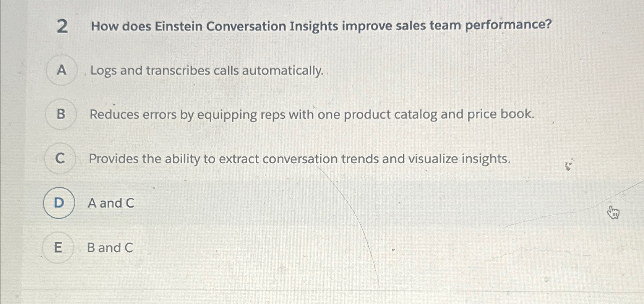Click the answer text 'Logs and transcribes calls automatically'
The image size is (644, 304).
click(207, 71)
